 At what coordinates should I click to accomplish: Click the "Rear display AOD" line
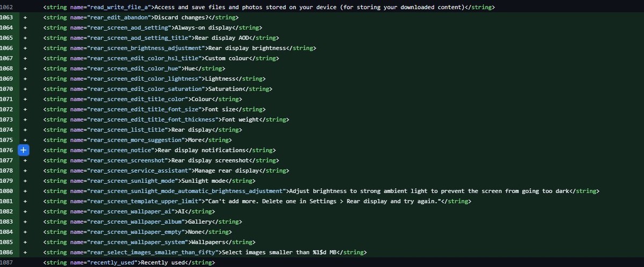tap(161, 38)
